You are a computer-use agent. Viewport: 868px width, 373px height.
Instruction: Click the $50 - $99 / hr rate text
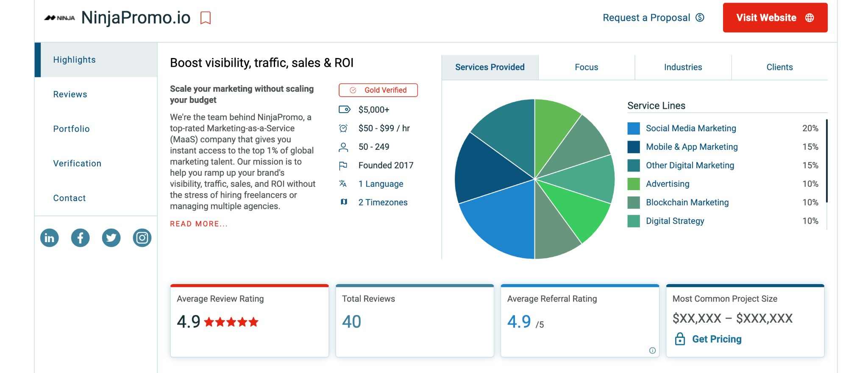coord(384,128)
